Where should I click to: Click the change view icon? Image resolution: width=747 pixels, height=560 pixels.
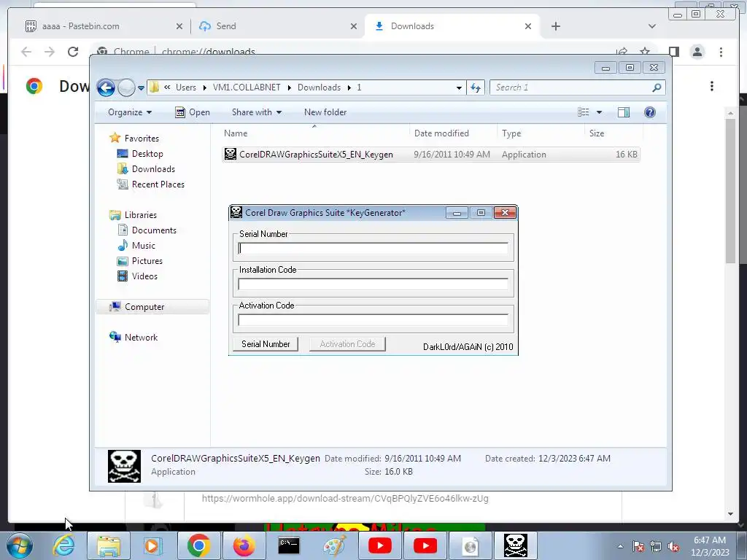(584, 112)
